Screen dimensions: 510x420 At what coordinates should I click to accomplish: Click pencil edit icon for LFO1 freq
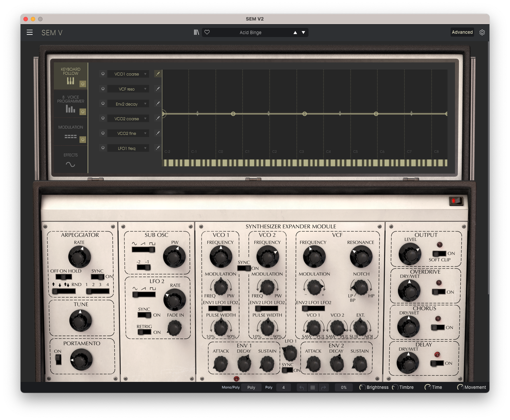158,148
